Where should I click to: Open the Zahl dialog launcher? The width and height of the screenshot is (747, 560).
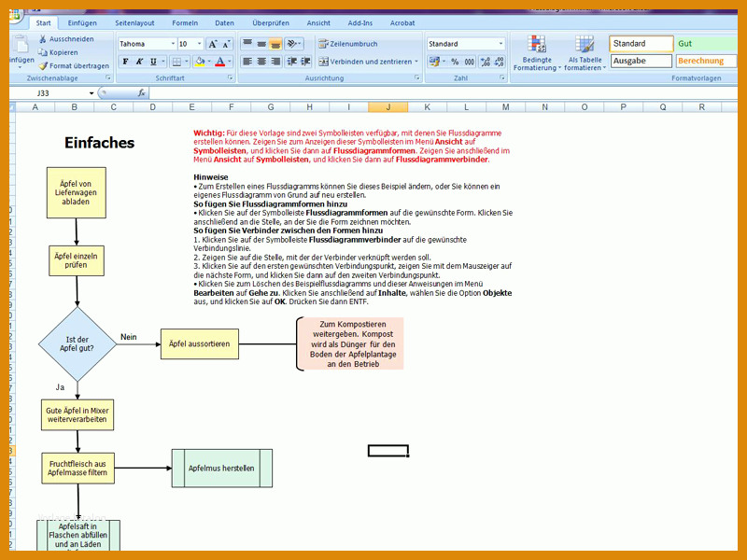(502, 77)
